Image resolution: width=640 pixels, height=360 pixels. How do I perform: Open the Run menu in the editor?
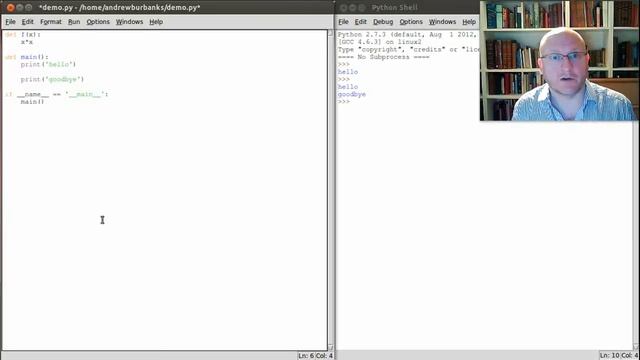tap(74, 22)
